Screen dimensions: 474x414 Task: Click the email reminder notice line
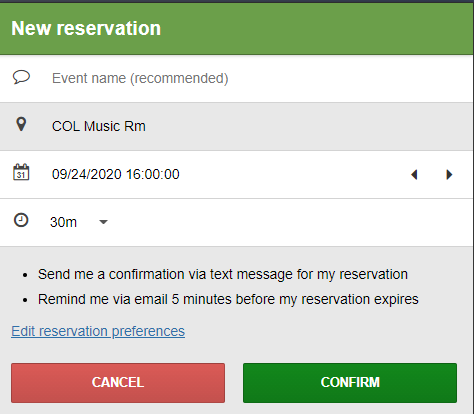point(228,299)
